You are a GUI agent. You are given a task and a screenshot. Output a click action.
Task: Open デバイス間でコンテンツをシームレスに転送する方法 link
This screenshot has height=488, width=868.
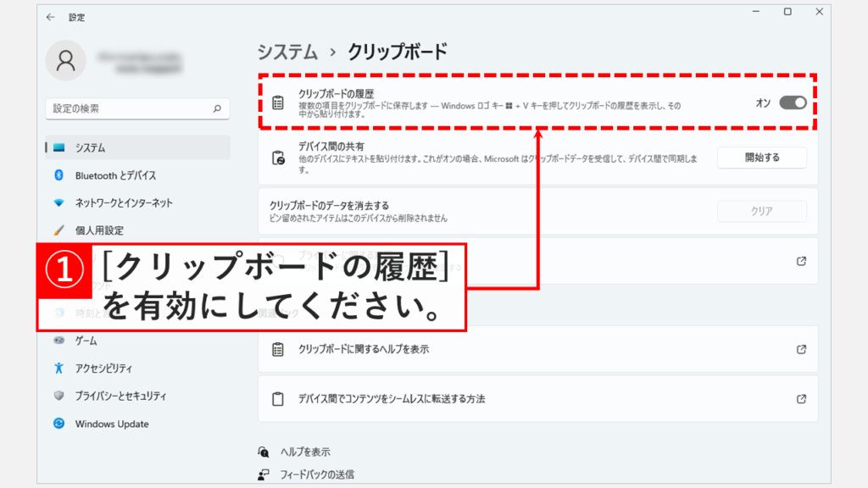click(391, 398)
